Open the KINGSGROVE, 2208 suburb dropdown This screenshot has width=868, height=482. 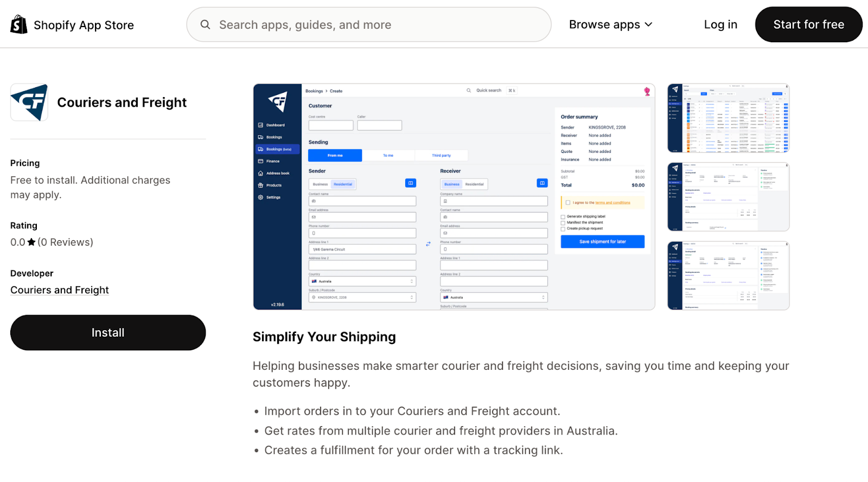coord(362,298)
